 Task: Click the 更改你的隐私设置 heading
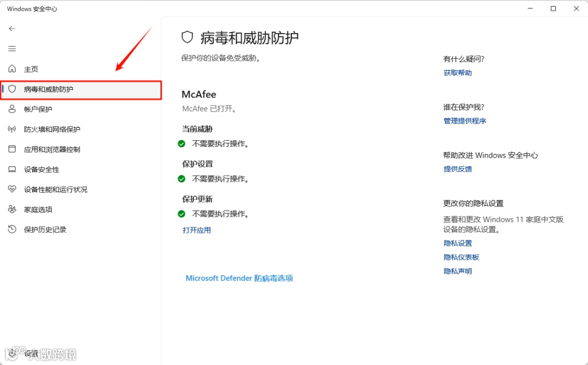473,203
